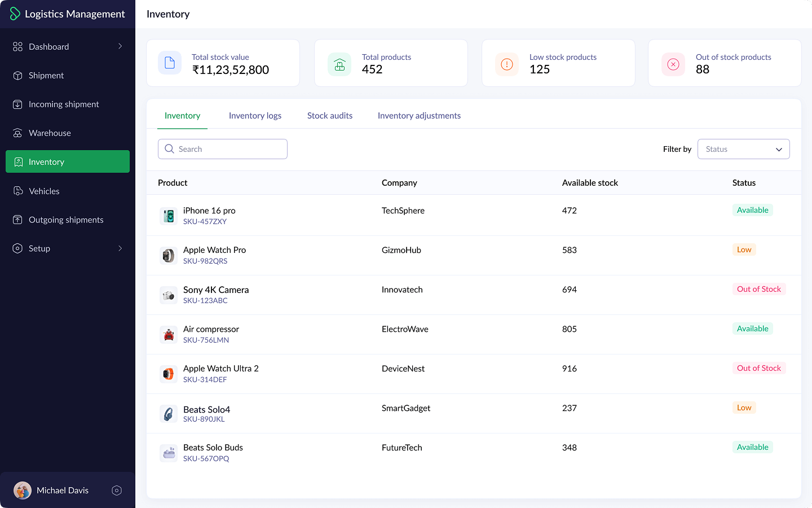Click the Beats Solo4 product thumbnail
This screenshot has height=508, width=812.
(x=169, y=414)
